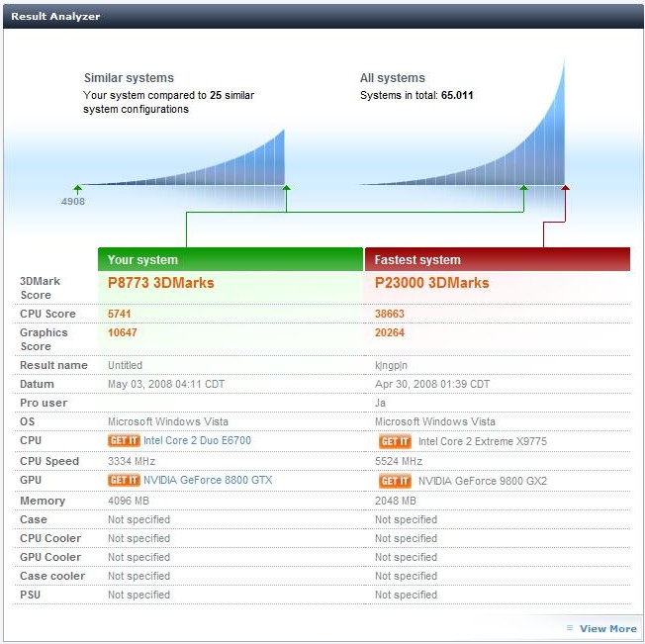This screenshot has height=644, width=645.
Task: Click Your system OS Microsoft Windows Vista
Action: (168, 421)
